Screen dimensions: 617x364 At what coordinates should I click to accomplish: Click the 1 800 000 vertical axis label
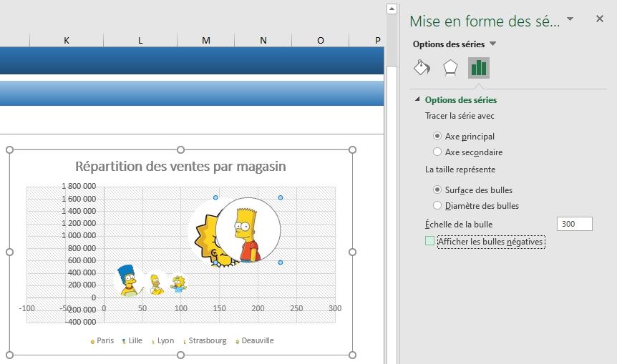pyautogui.click(x=79, y=186)
